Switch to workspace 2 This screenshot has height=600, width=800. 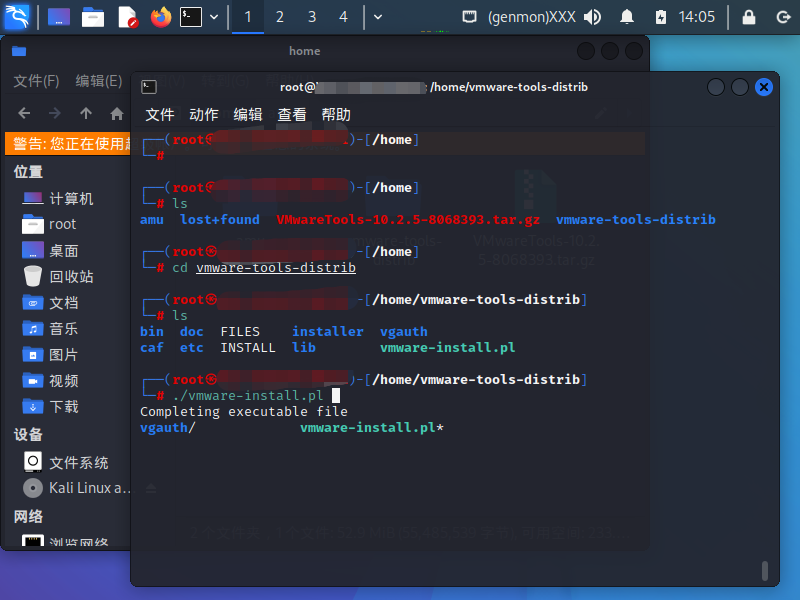[x=280, y=17]
